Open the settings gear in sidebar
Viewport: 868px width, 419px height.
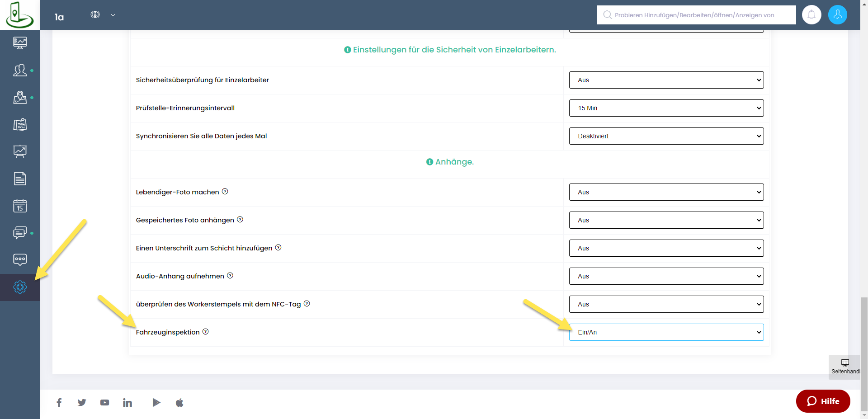(20, 287)
